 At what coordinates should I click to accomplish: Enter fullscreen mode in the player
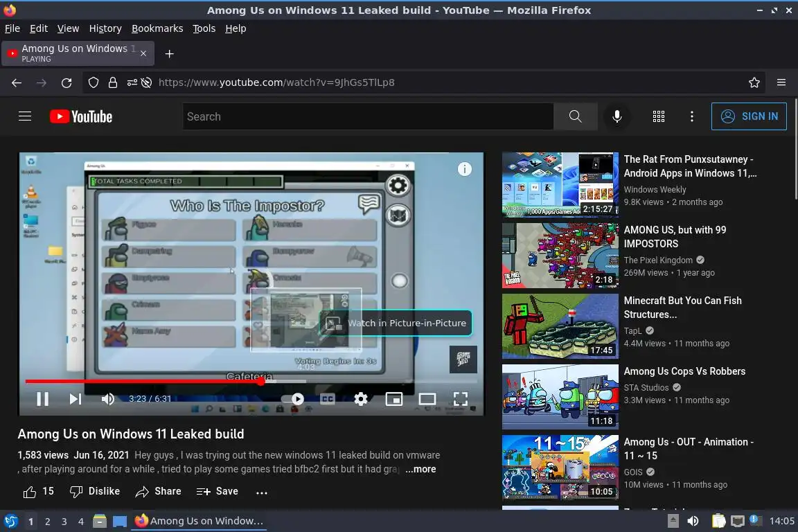coord(461,399)
